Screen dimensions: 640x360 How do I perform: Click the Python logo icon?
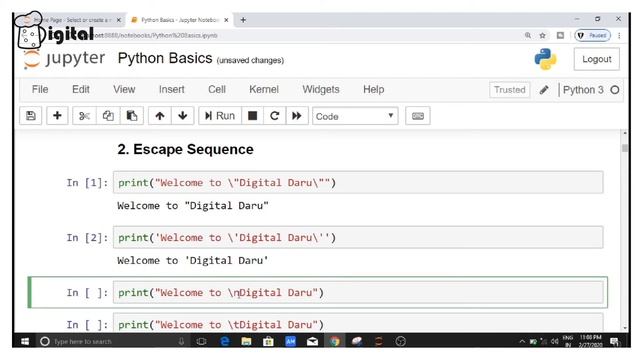point(545,59)
